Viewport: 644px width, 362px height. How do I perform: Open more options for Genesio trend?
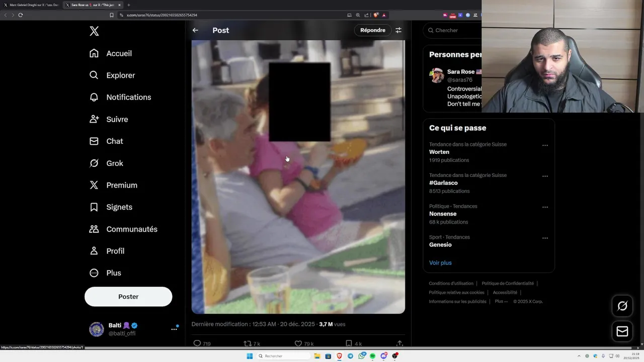coord(545,238)
